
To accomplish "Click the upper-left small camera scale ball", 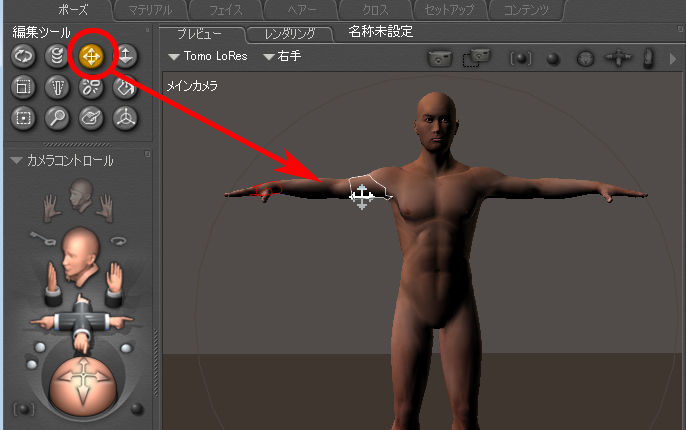I will [x=40, y=347].
